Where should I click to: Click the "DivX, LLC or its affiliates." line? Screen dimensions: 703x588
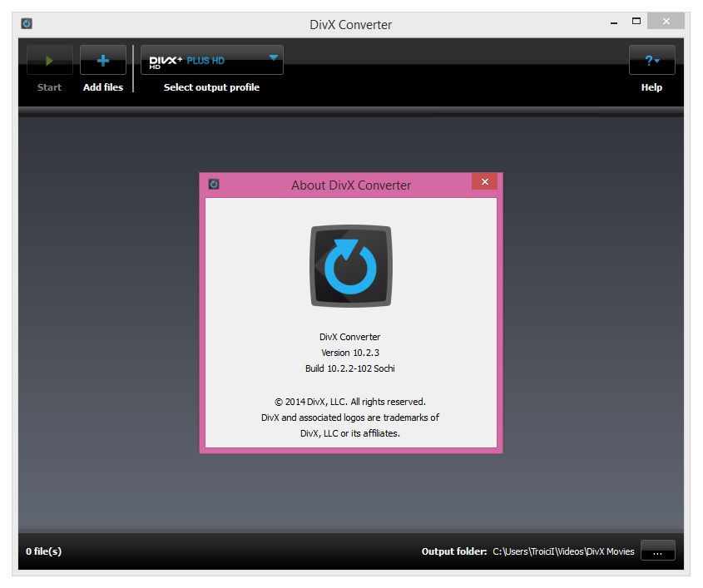tap(350, 433)
